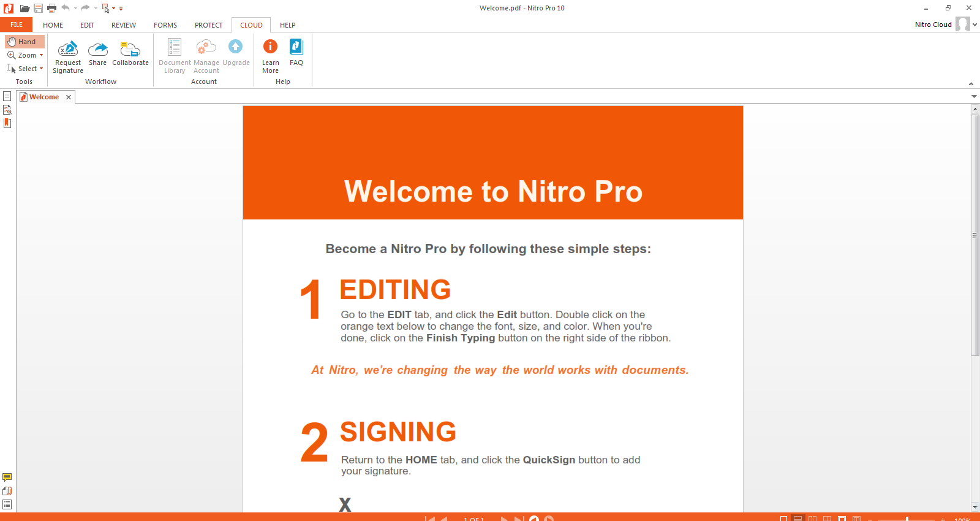Screen dimensions: 980x521
Task: Click the EDITING step heading
Action: coord(395,290)
